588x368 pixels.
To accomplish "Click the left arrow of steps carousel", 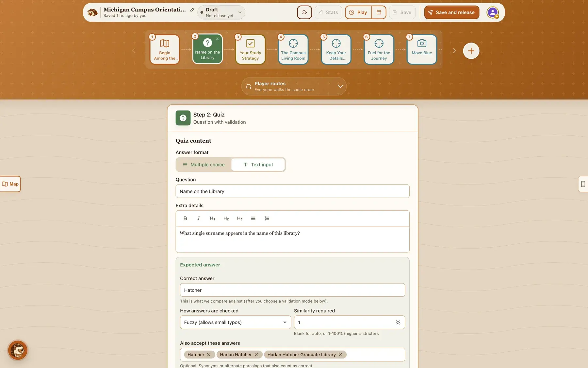I will (134, 51).
